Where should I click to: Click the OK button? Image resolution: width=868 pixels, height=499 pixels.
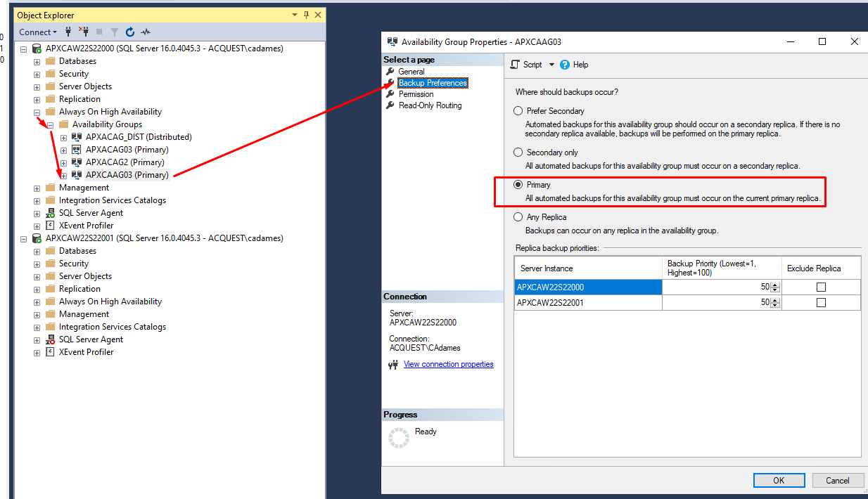coord(779,481)
